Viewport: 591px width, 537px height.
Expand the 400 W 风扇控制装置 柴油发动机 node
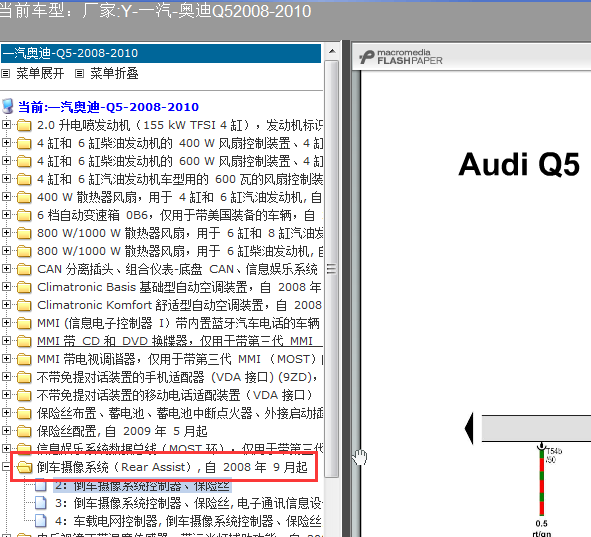(x=6, y=142)
